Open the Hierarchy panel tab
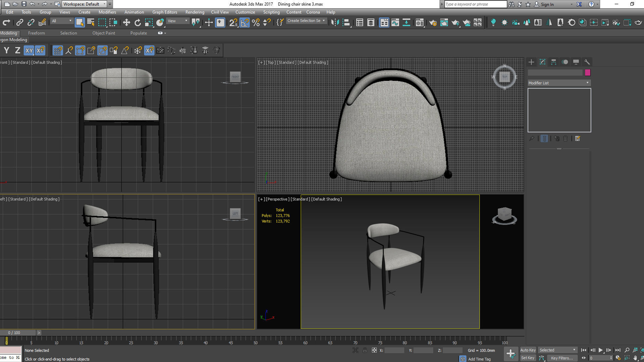The width and height of the screenshot is (644, 362). (554, 62)
